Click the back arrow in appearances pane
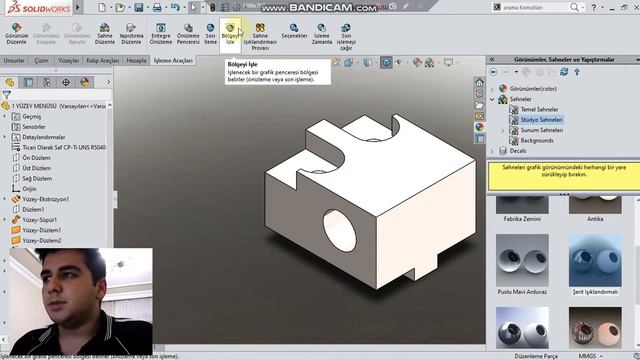Viewport: 640px width, 360px height. (x=493, y=72)
